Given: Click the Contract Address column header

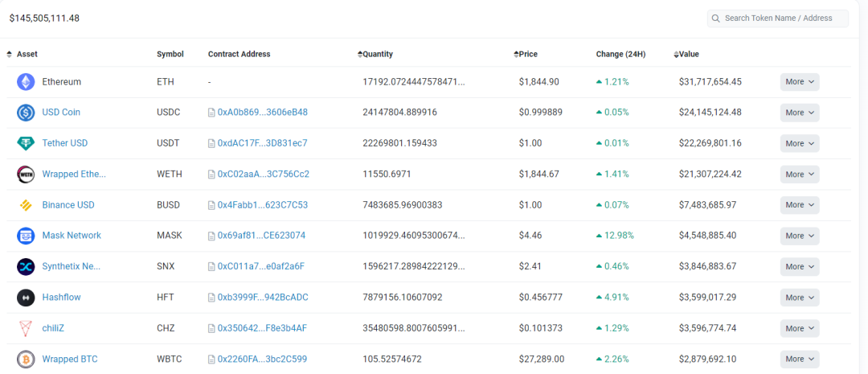Looking at the screenshot, I should pos(240,55).
